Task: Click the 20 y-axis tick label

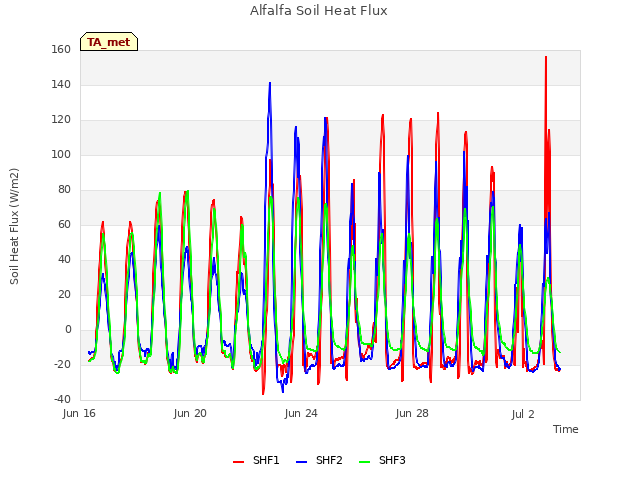Action: pyautogui.click(x=64, y=294)
